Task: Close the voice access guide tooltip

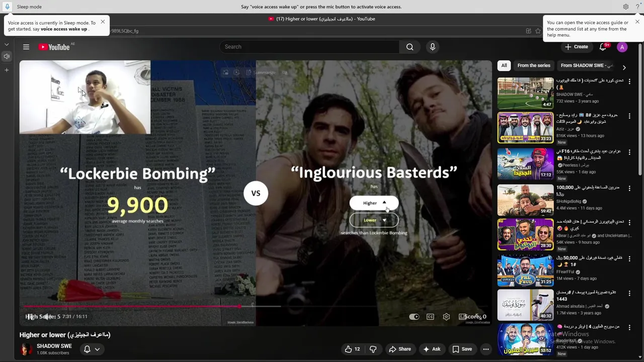Action: tap(637, 22)
